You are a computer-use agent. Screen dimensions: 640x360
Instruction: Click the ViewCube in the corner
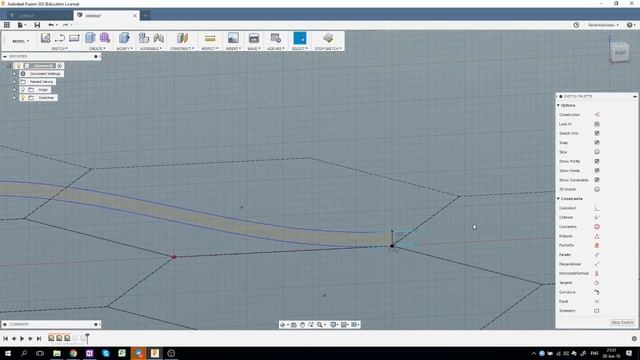(620, 52)
